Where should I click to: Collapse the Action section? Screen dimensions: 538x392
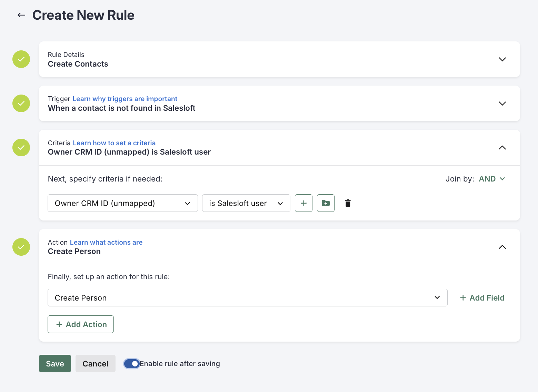(x=502, y=247)
